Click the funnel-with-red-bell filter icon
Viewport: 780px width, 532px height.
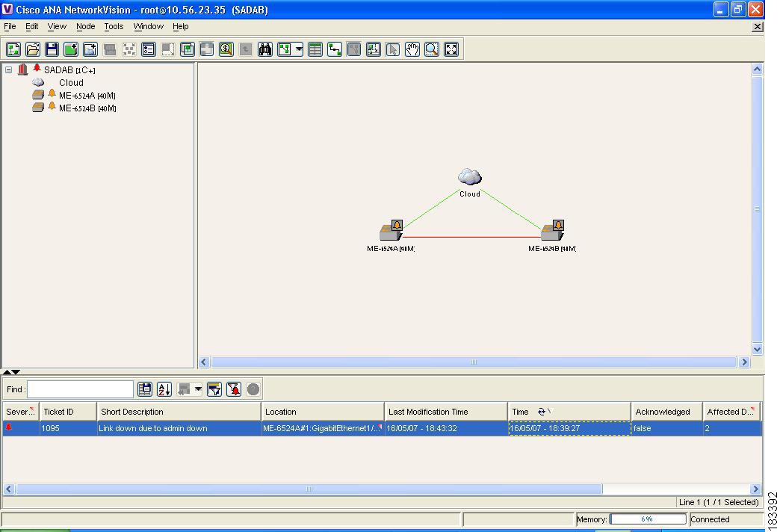click(234, 389)
